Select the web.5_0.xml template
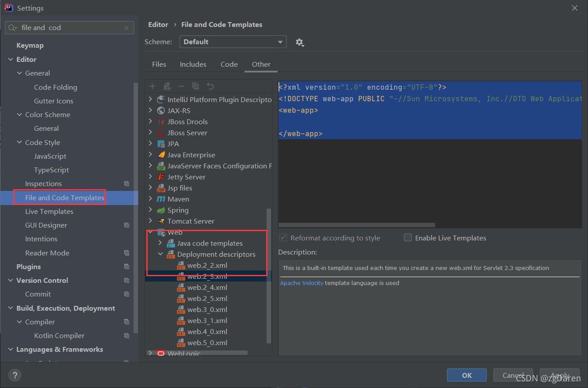The height and width of the screenshot is (388, 588). coord(207,343)
